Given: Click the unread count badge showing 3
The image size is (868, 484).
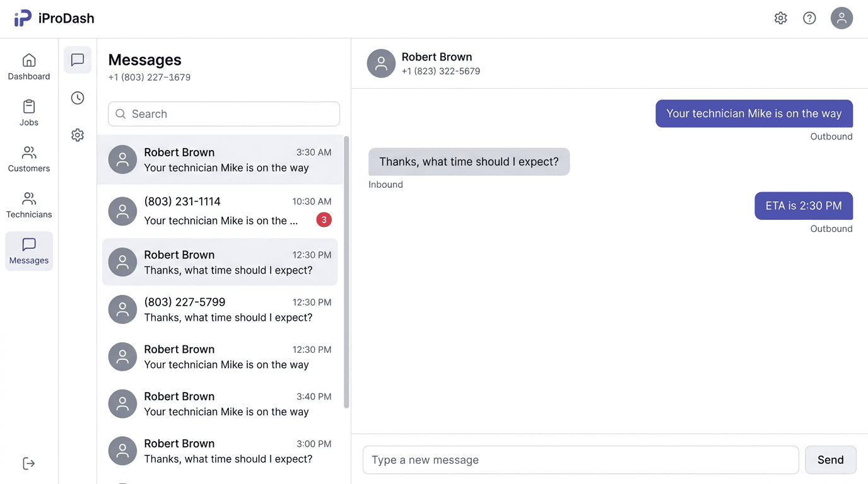Looking at the screenshot, I should (x=324, y=219).
